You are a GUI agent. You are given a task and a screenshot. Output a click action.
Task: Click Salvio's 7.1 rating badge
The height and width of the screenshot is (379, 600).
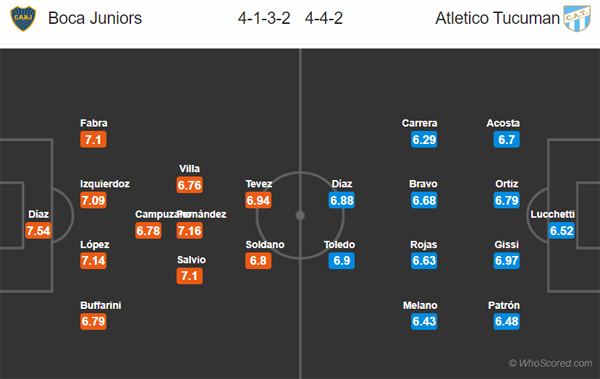(189, 276)
